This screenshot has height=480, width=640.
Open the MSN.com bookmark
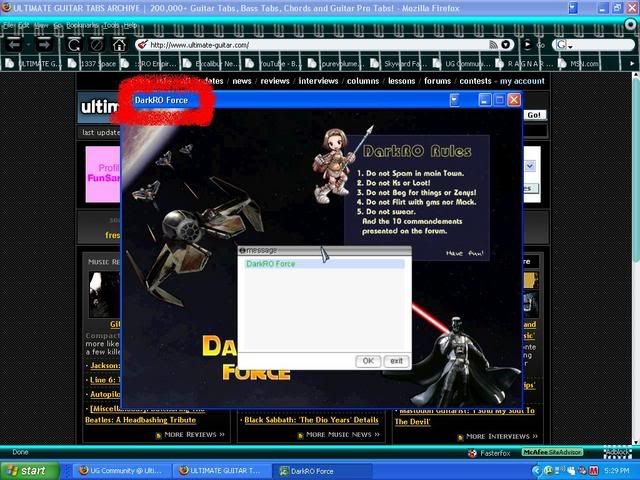click(x=579, y=64)
